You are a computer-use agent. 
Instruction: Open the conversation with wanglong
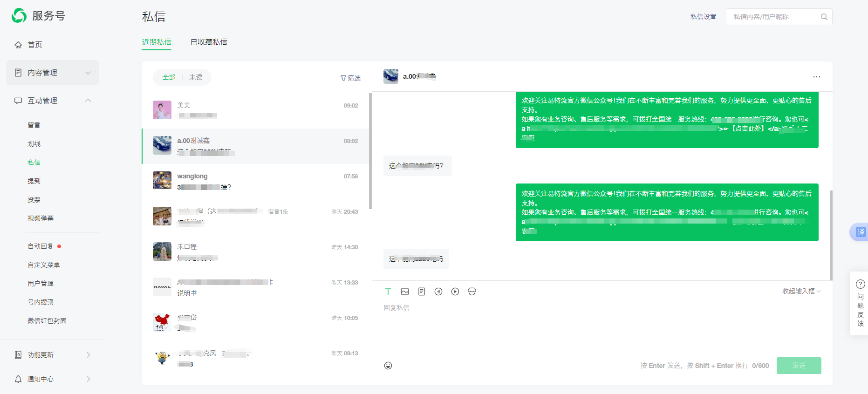(x=255, y=182)
